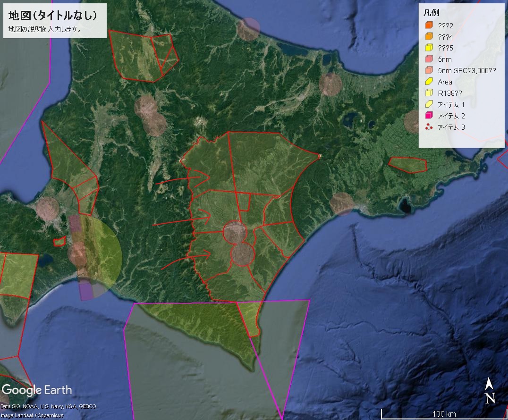508x420 pixels.
Task: Click the ???4 legend cube icon
Action: (x=429, y=37)
